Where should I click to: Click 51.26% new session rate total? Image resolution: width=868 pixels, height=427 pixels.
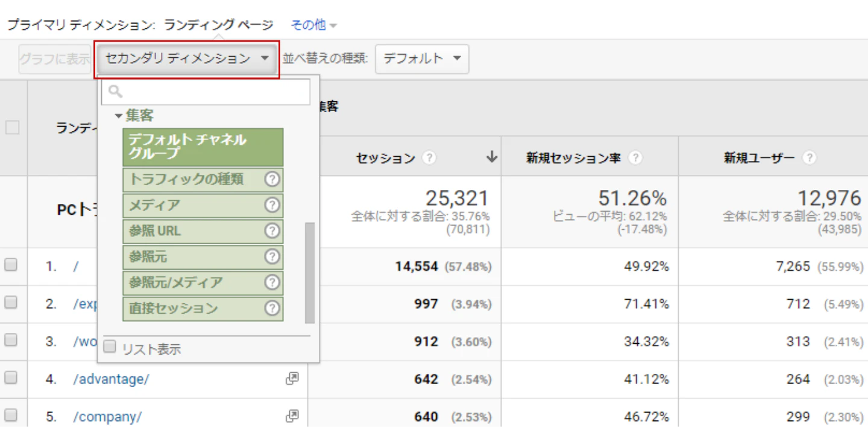632,197
